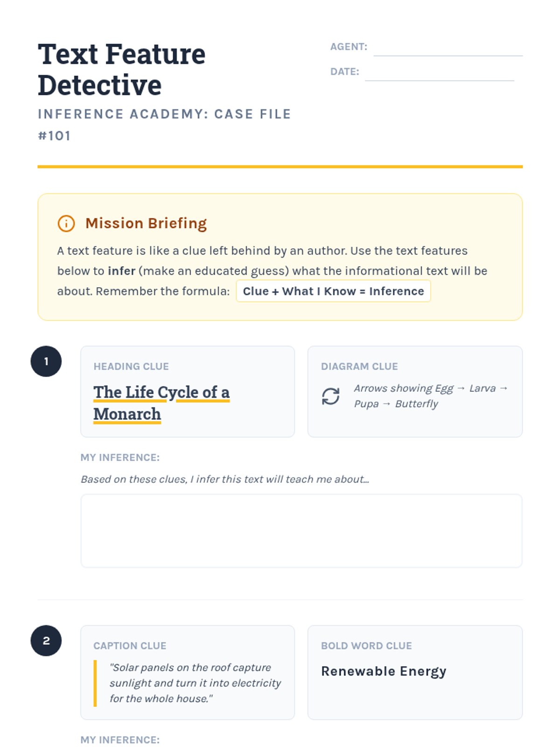The height and width of the screenshot is (747, 560).
Task: Click the 'CAPTION CLUE' label
Action: tap(130, 646)
